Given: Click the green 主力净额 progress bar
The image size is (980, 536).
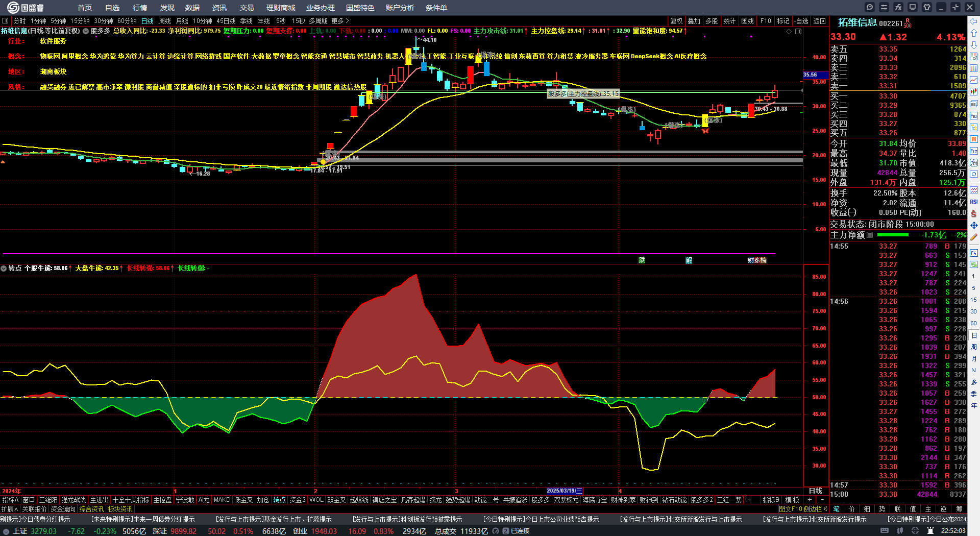Looking at the screenshot, I should click(893, 235).
